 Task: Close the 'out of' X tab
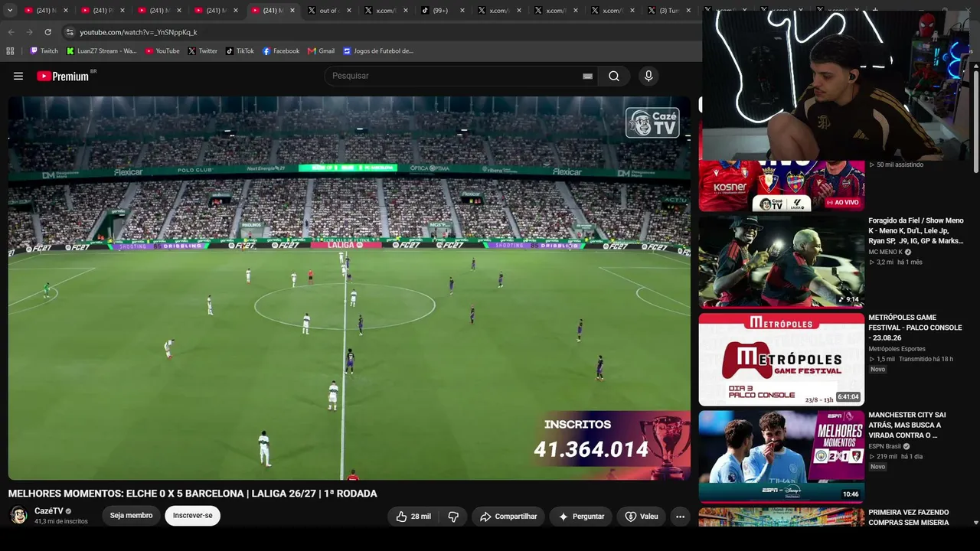coord(349,11)
